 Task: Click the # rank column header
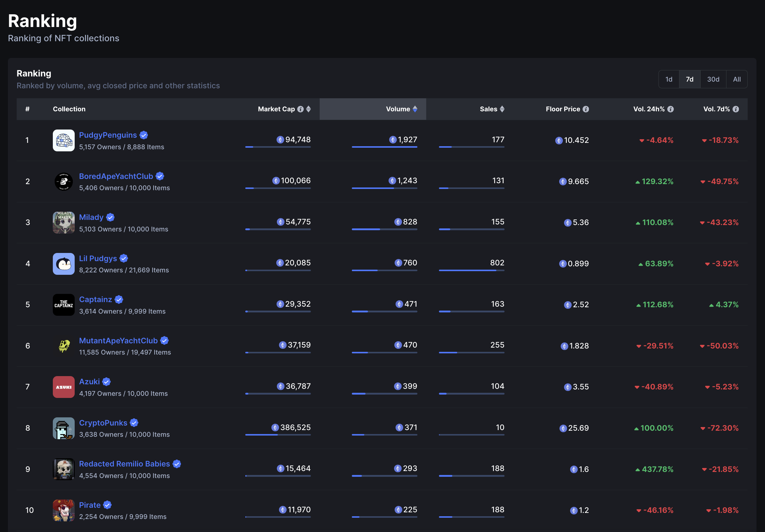[27, 109]
